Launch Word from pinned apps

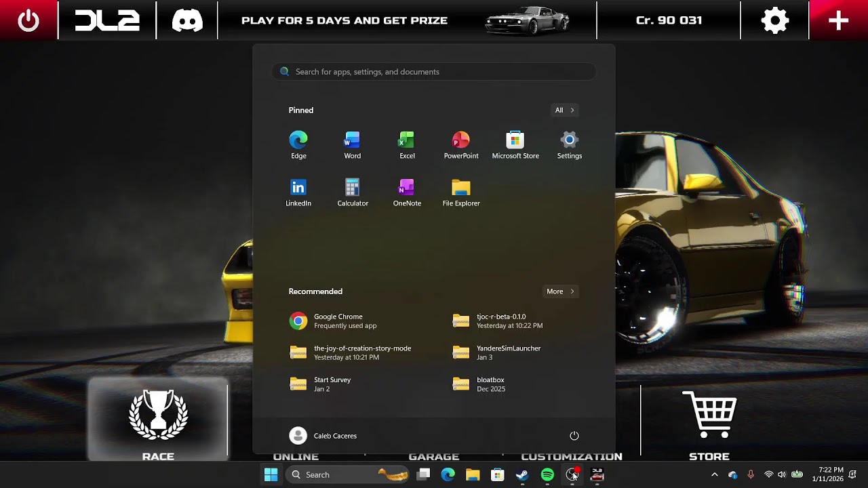pyautogui.click(x=353, y=146)
